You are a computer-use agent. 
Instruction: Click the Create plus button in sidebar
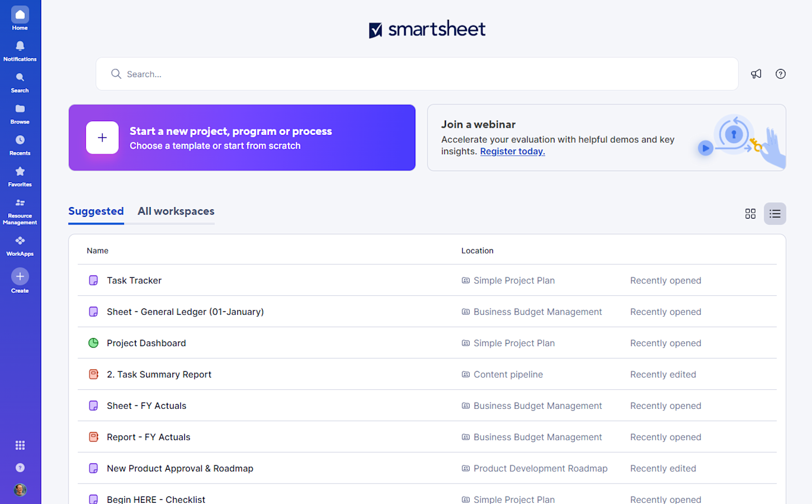pos(20,276)
